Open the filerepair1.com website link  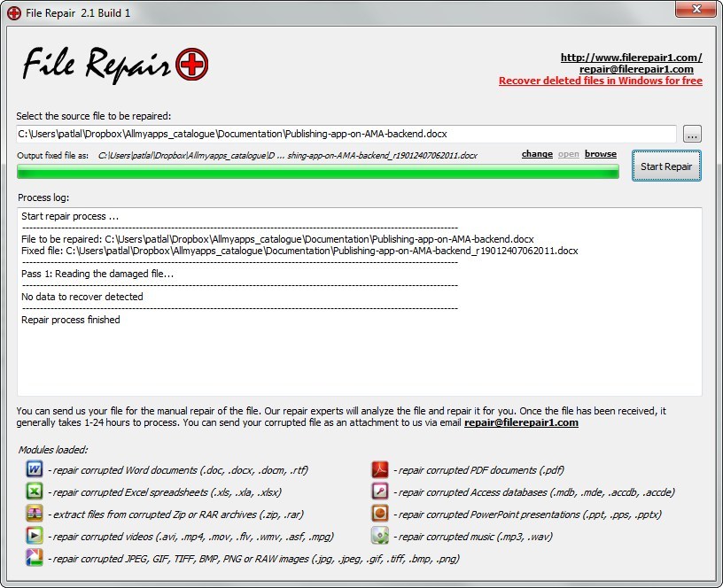tap(631, 58)
